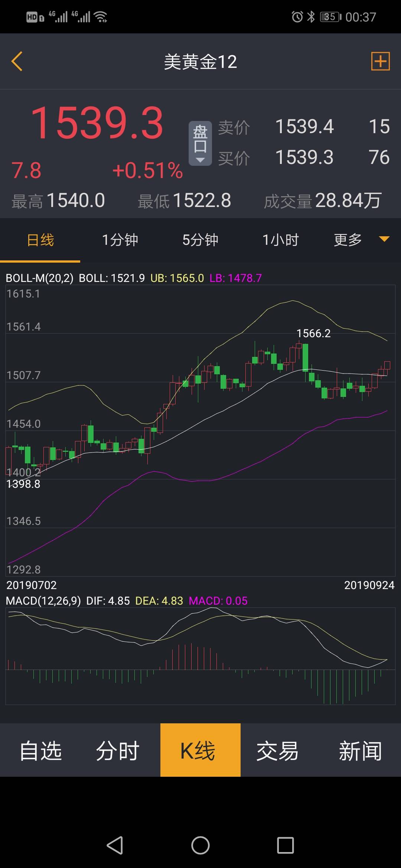Tap the chart end date 20190924

tap(369, 585)
